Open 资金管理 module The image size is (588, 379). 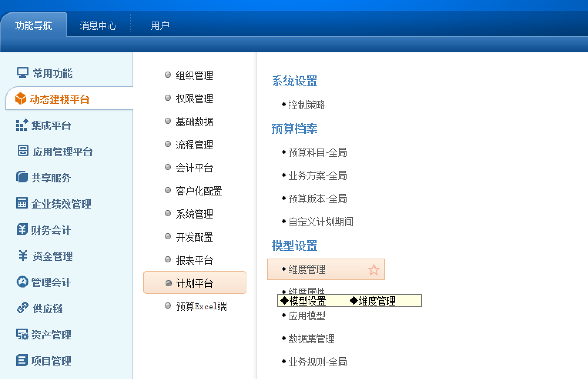pos(53,256)
